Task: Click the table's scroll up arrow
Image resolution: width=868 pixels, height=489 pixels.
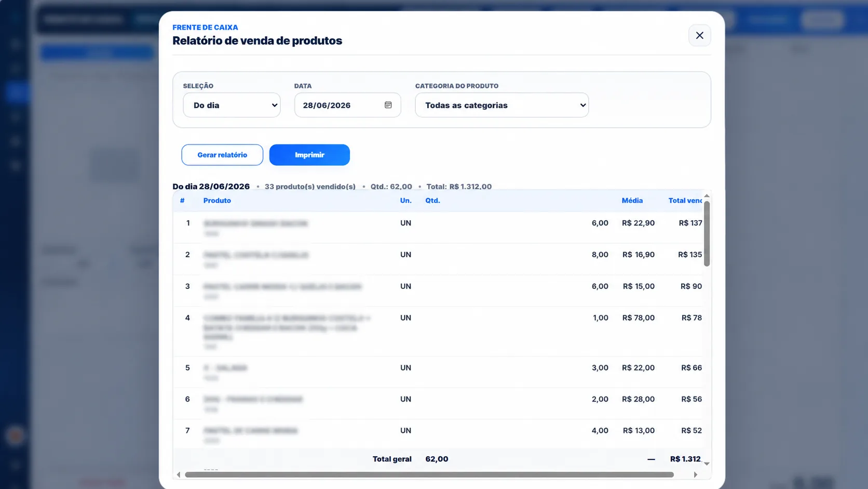Action: click(707, 196)
